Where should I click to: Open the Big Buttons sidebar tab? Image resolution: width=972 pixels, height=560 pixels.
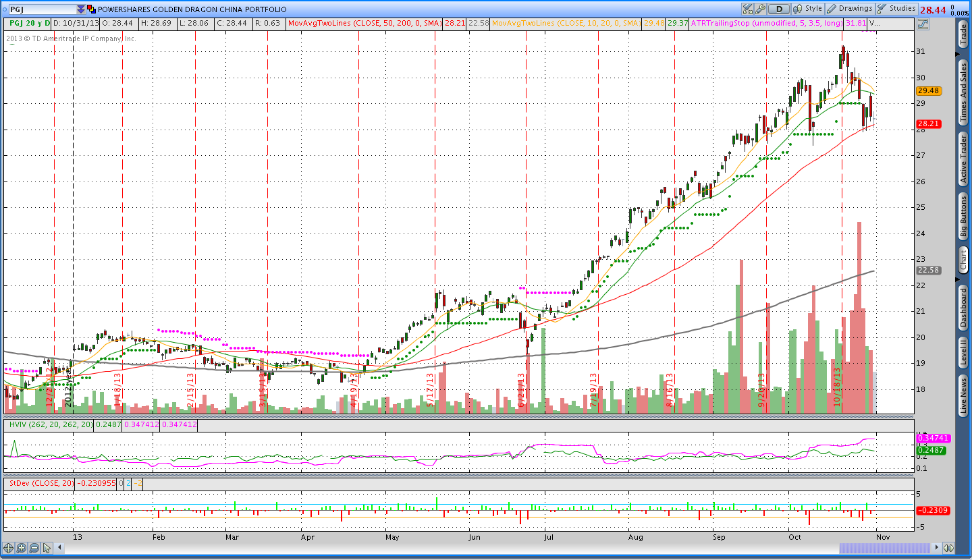click(963, 217)
